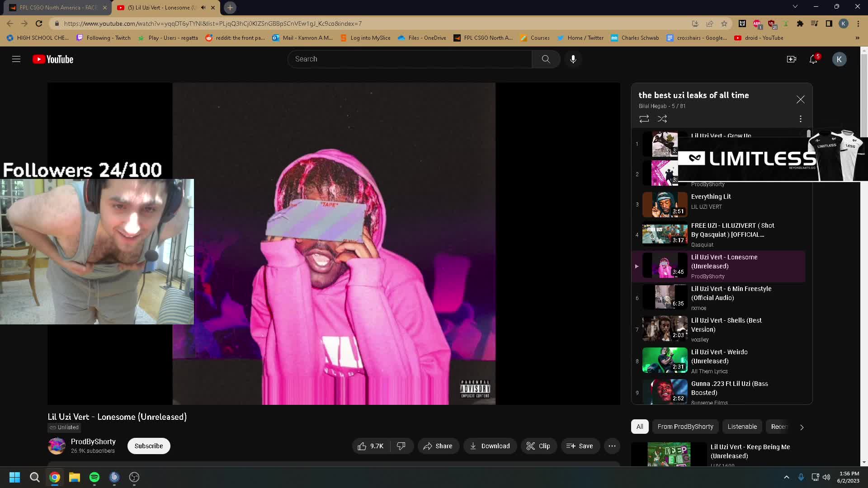The height and width of the screenshot is (488, 868).
Task: Subscribe to ProdByShorty
Action: click(149, 446)
